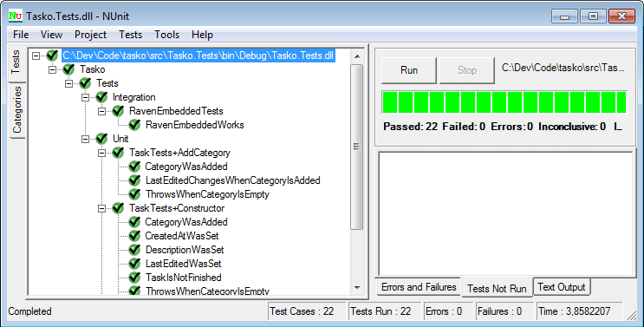The height and width of the screenshot is (327, 644).
Task: Select the Tests side tab
Action: [16, 62]
